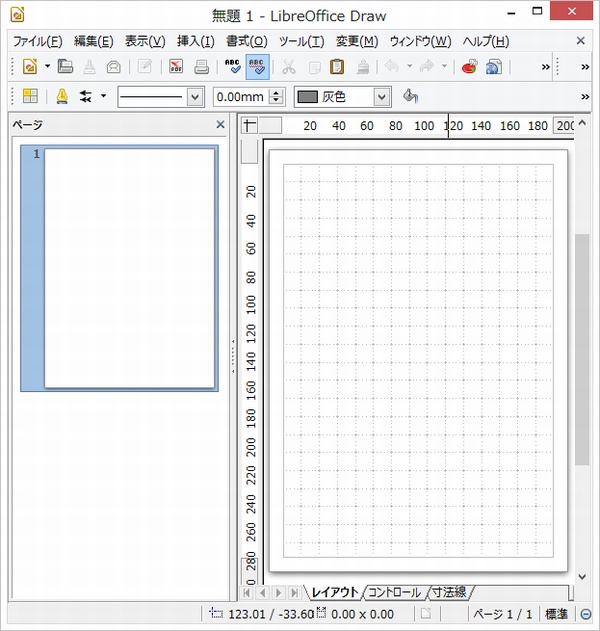Open the ウィンドウ(W) menu

pos(420,41)
